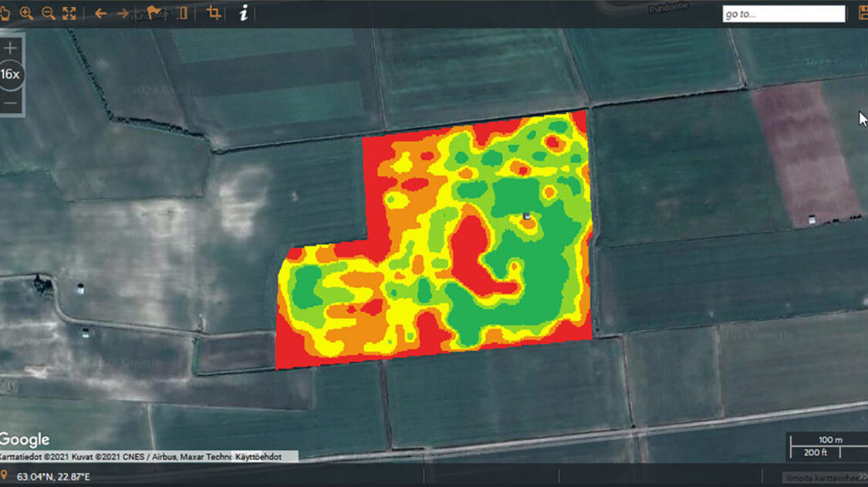Screen dimensions: 868x487
Task: Click the split-view column icon
Action: 182,13
